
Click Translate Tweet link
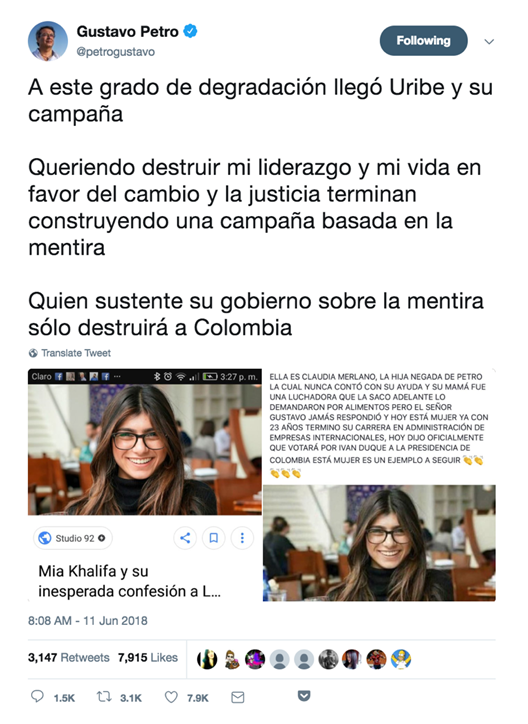[x=70, y=353]
